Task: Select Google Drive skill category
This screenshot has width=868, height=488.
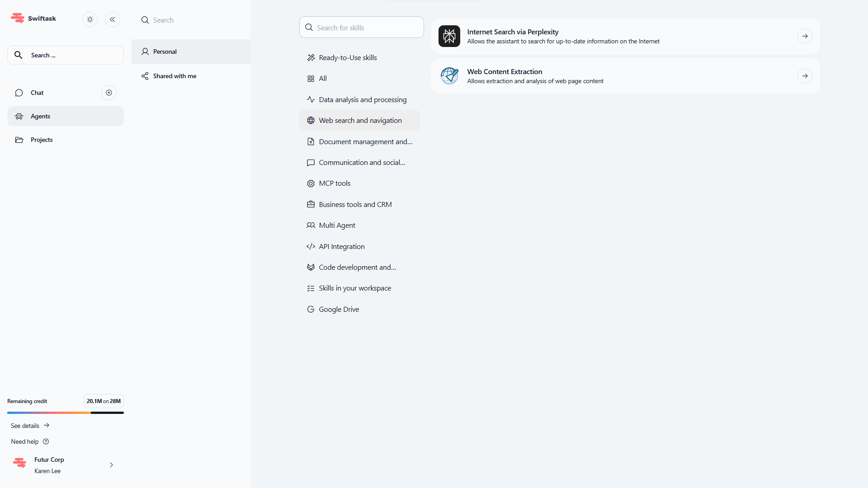Action: (339, 310)
